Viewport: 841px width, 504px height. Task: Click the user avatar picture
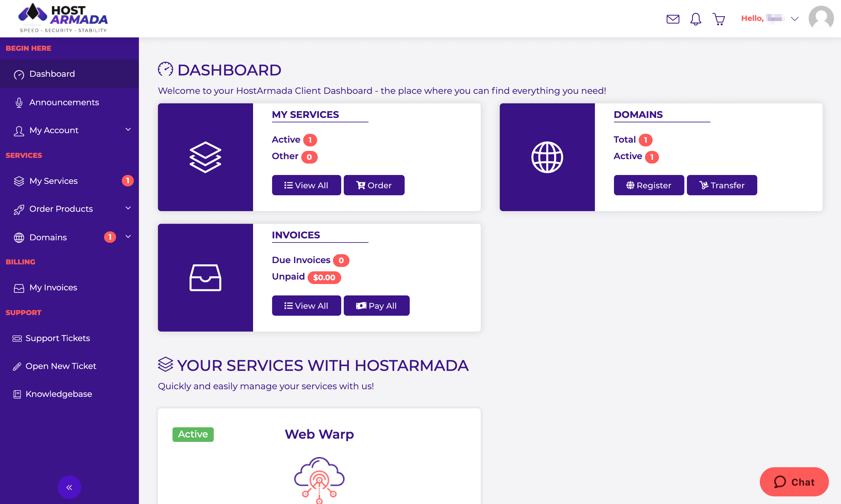pyautogui.click(x=821, y=18)
